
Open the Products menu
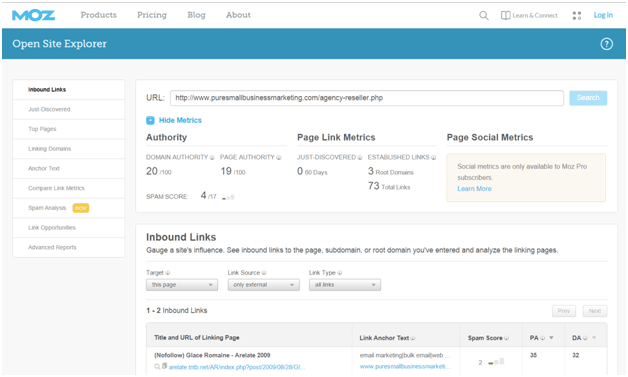[99, 15]
